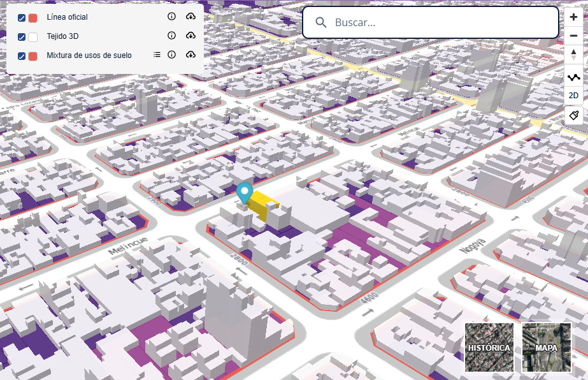Uncheck the Línea oficial layer checkbox
Image resolution: width=588 pixels, height=380 pixels.
pyautogui.click(x=22, y=18)
